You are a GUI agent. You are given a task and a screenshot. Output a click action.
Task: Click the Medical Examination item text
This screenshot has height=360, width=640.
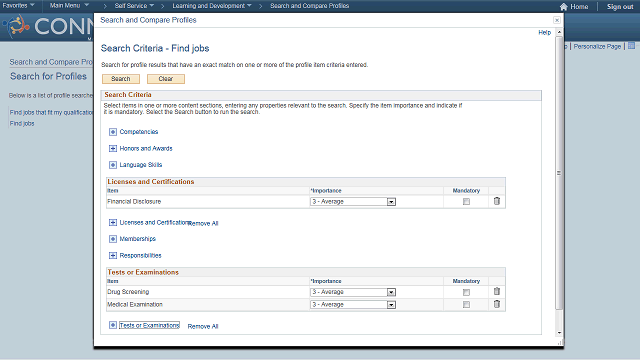135,304
